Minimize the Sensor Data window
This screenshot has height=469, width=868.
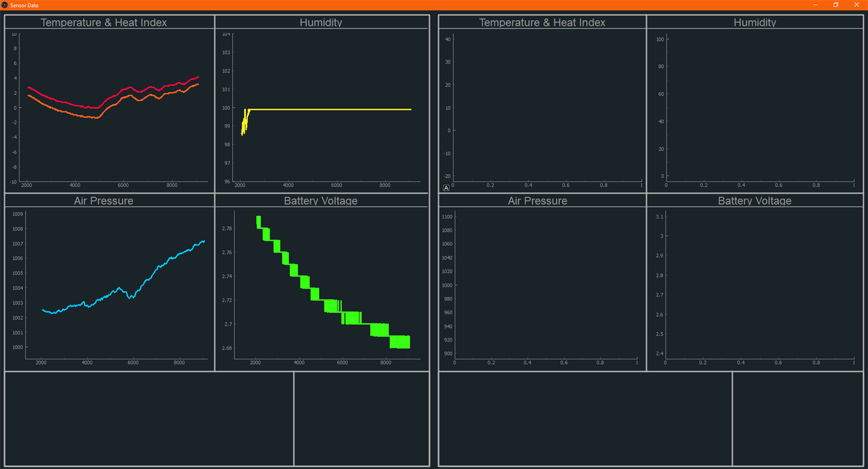816,5
